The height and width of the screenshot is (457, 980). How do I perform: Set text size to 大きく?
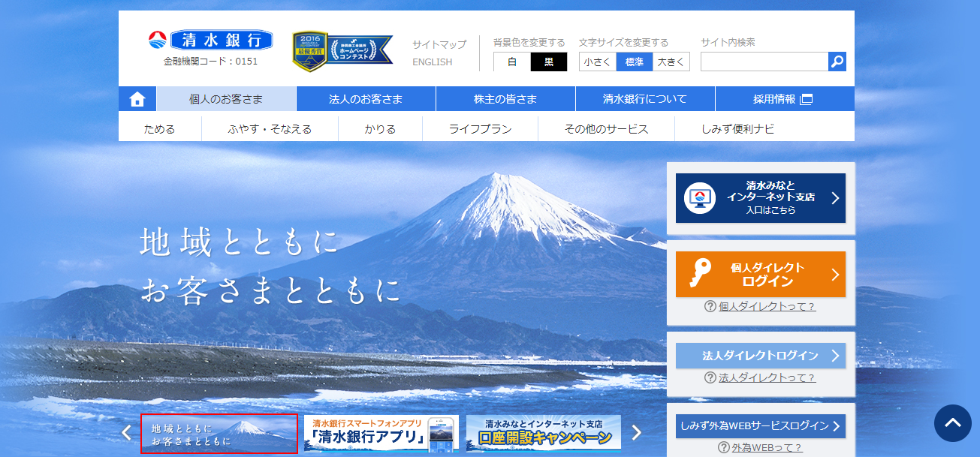click(671, 62)
